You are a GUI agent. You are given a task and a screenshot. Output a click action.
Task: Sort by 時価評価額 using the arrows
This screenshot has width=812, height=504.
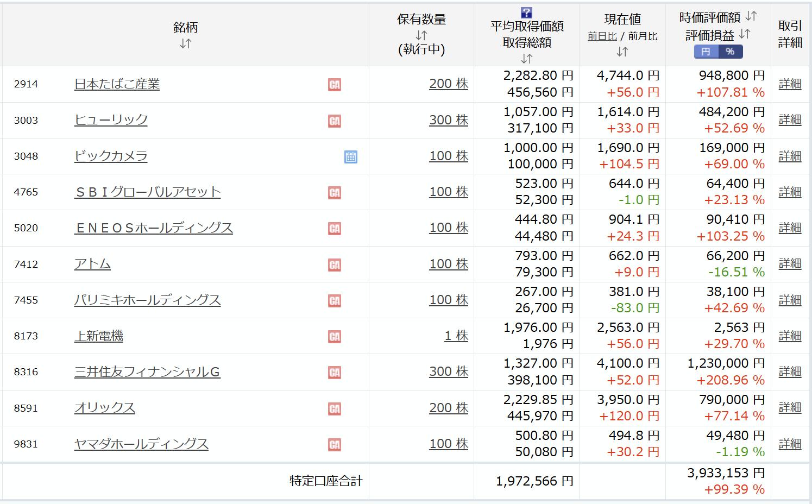751,17
